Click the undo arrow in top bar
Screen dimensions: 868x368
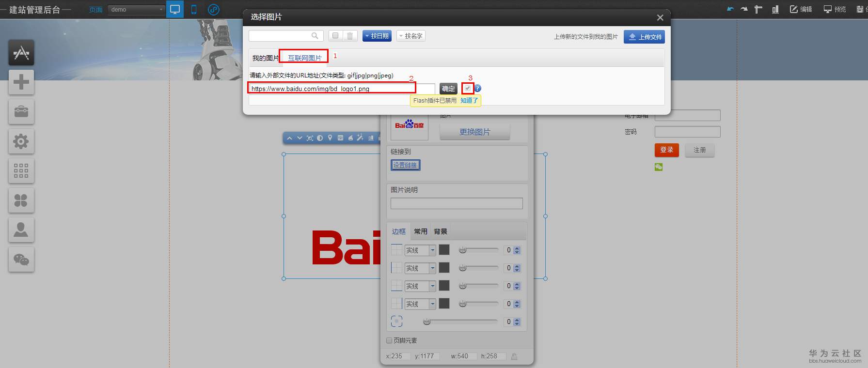[x=730, y=9]
